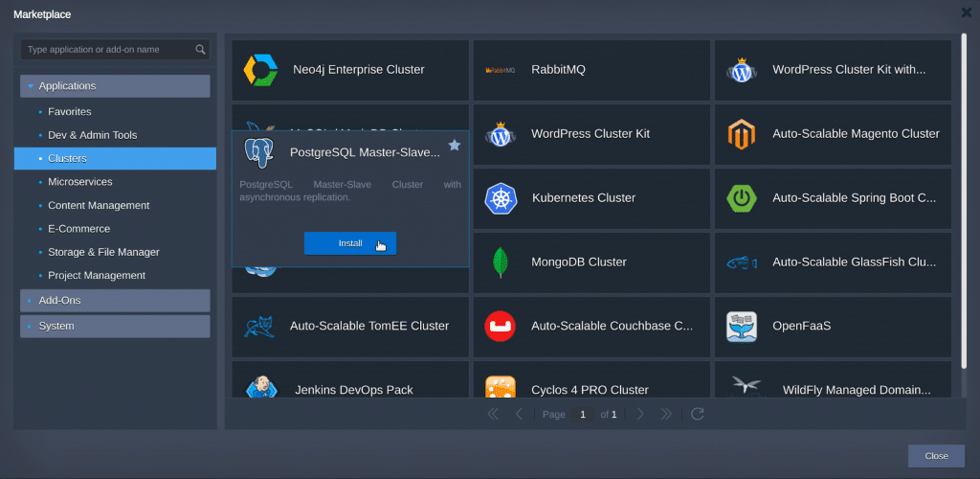Click 'Auto-Scalable Couchbase C...' title
The height and width of the screenshot is (479, 980).
point(612,326)
